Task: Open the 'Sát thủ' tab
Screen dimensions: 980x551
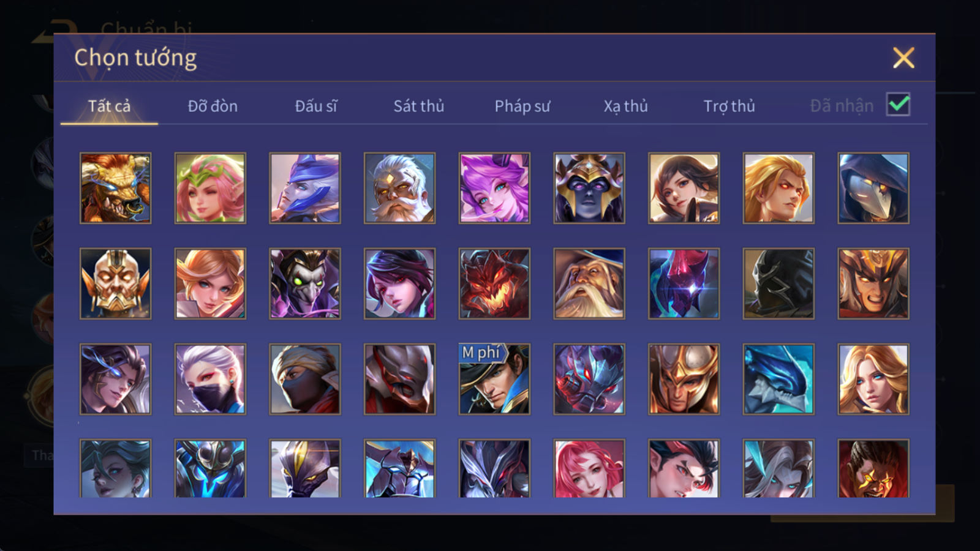Action: coord(419,106)
